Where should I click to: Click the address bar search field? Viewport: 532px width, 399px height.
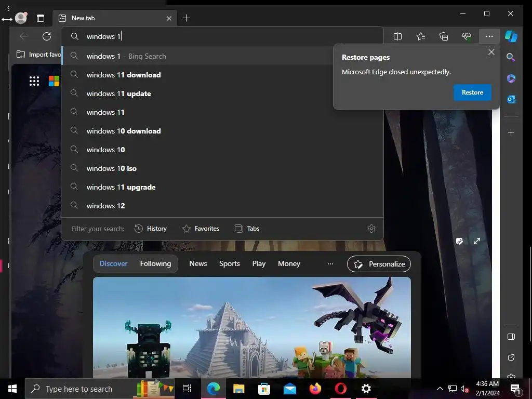coord(222,36)
